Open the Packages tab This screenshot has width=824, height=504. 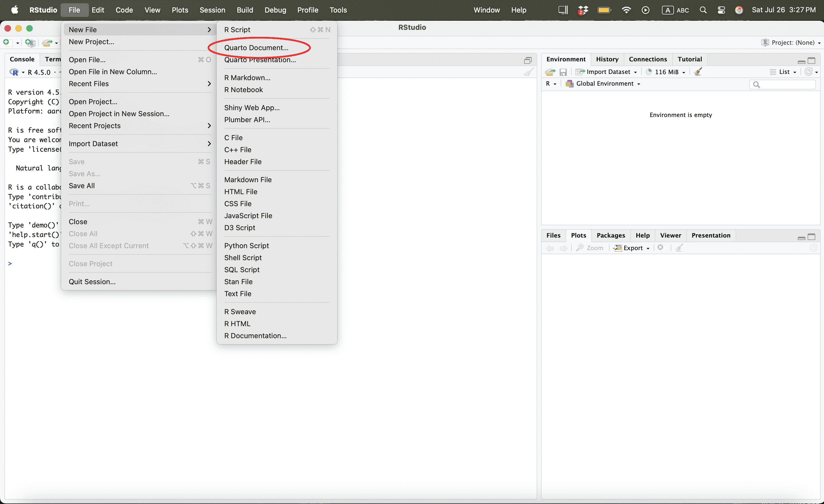click(611, 235)
